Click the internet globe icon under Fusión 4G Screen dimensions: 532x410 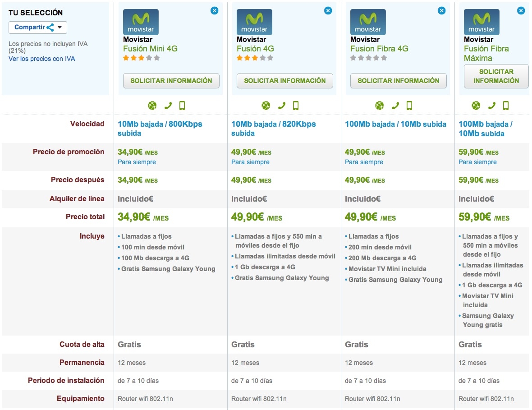(x=266, y=106)
